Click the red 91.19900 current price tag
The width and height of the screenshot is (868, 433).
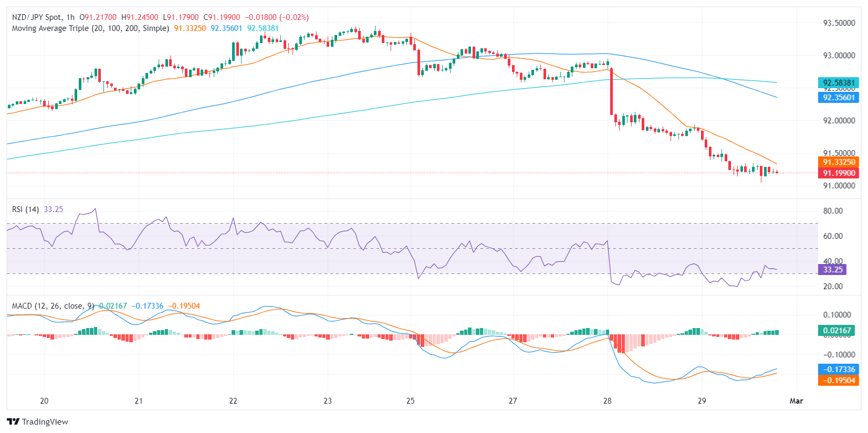(839, 173)
